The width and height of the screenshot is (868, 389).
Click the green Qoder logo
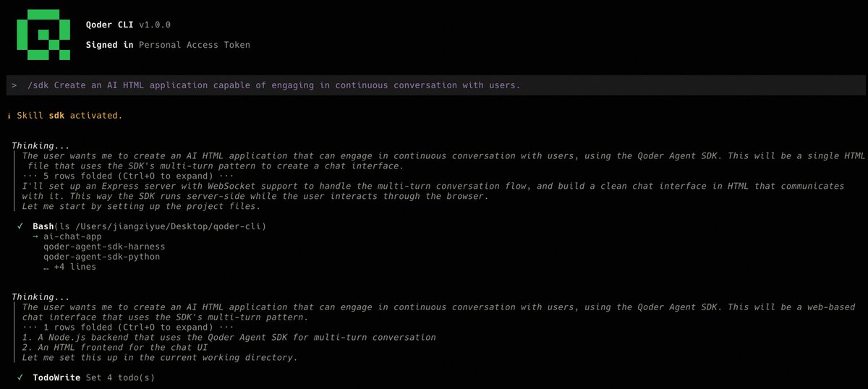(43, 34)
